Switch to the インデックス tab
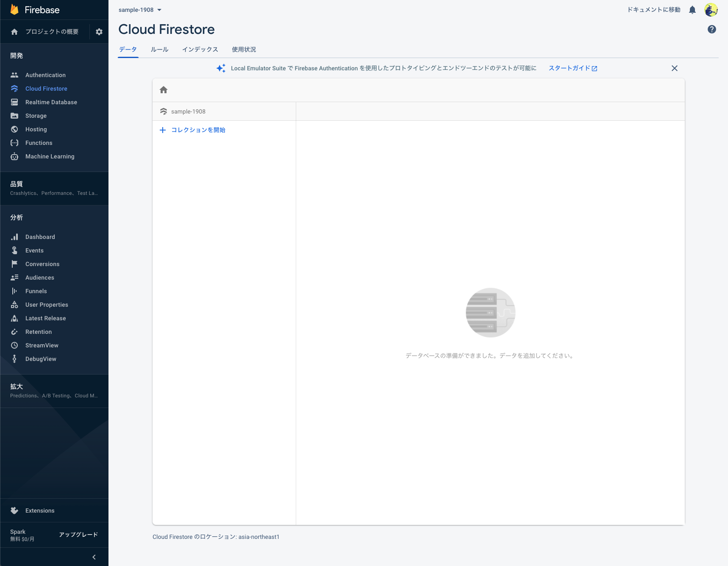 (x=200, y=50)
